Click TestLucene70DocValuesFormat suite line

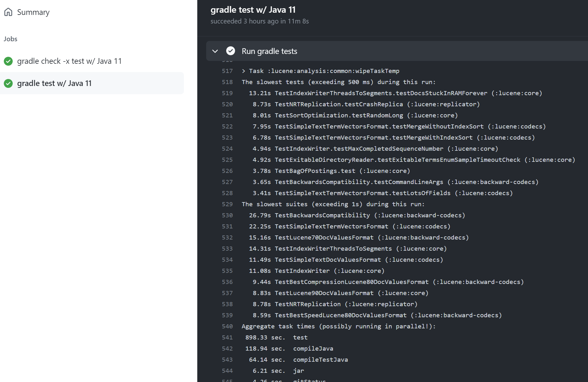pyautogui.click(x=359, y=238)
